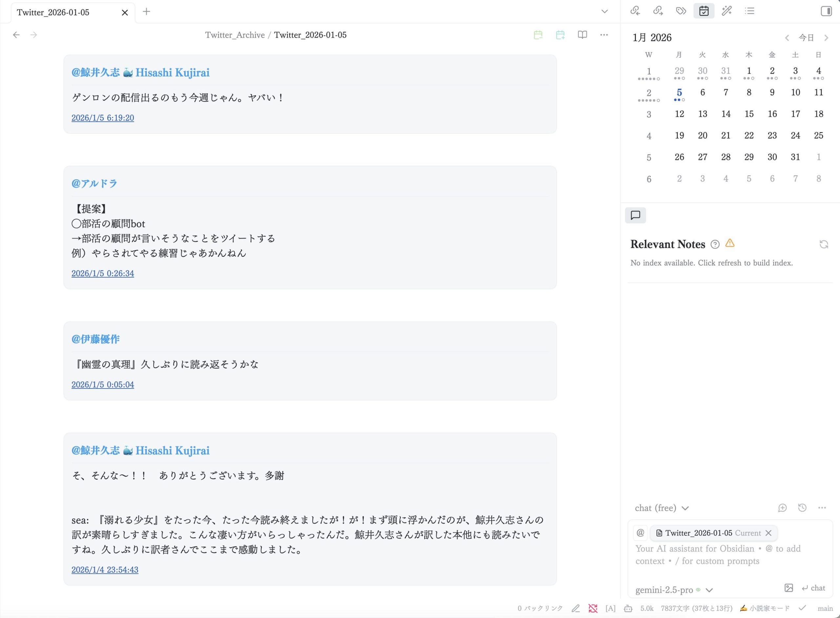Click the 今日 button in calendar
The image size is (840, 618).
point(806,38)
